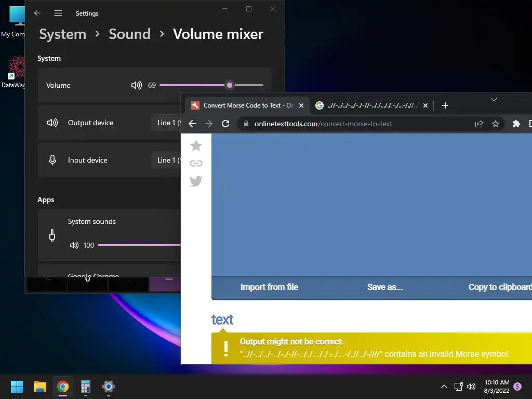532x399 pixels.
Task: Click Save as... button
Action: pyautogui.click(x=385, y=287)
